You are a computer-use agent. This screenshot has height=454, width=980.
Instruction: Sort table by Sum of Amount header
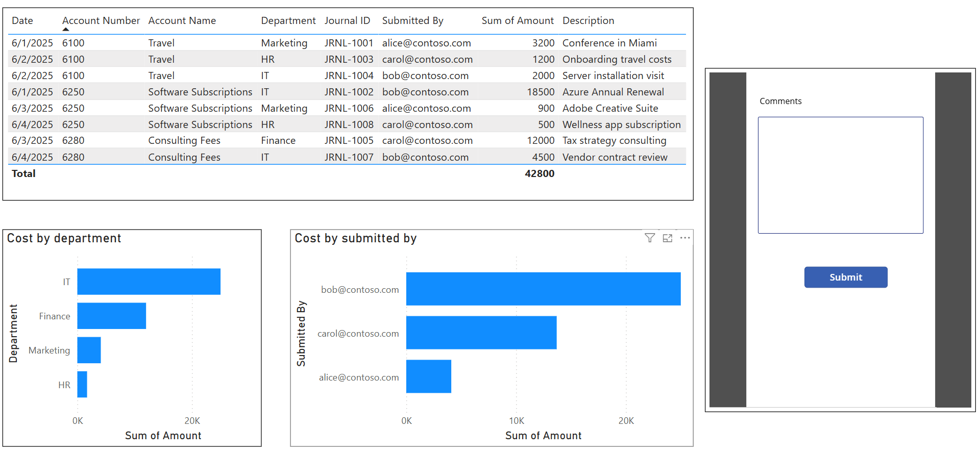tap(517, 21)
